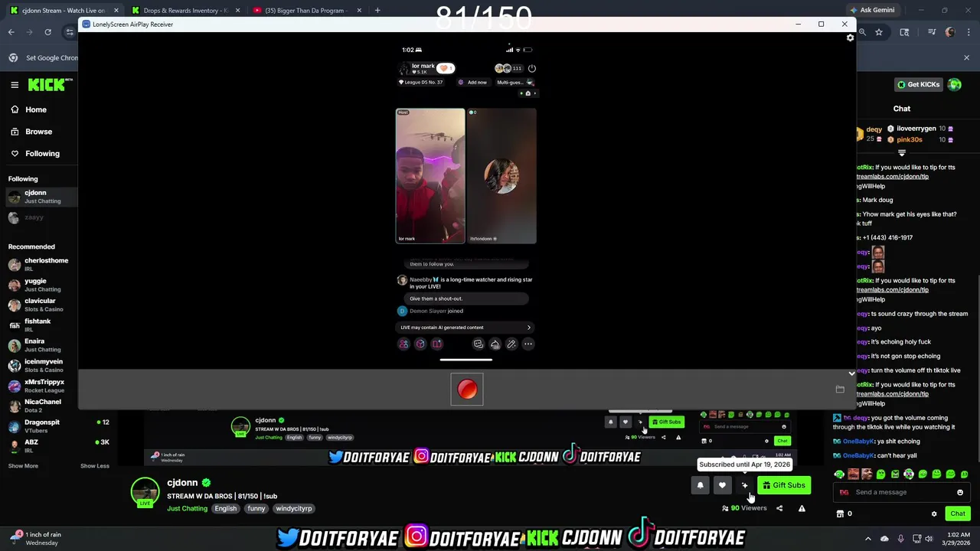Switch to Drops & Rewards Inventory tab
980x551 pixels.
pyautogui.click(x=185, y=10)
